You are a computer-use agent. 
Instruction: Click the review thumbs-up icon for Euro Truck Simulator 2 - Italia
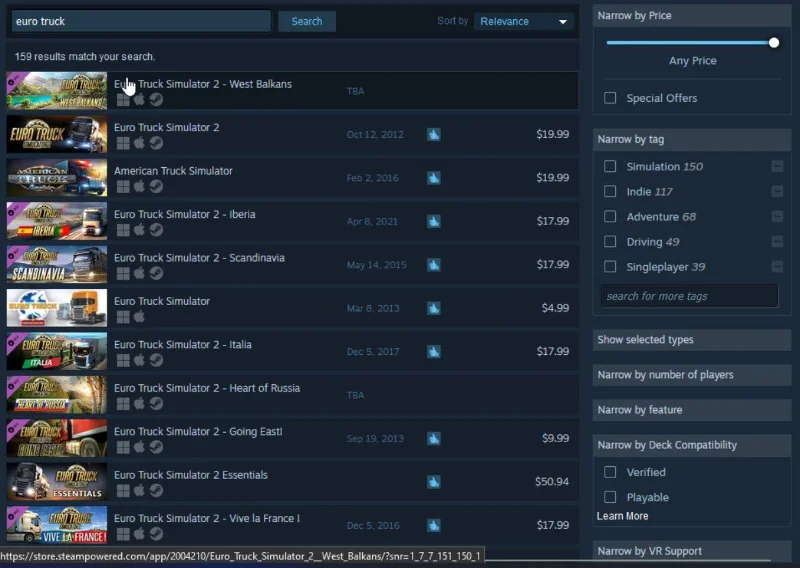pos(434,352)
